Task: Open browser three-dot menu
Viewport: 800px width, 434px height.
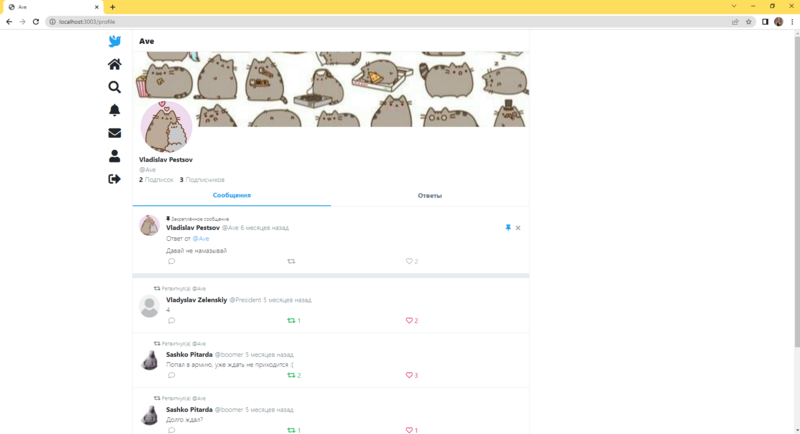Action: tap(792, 22)
